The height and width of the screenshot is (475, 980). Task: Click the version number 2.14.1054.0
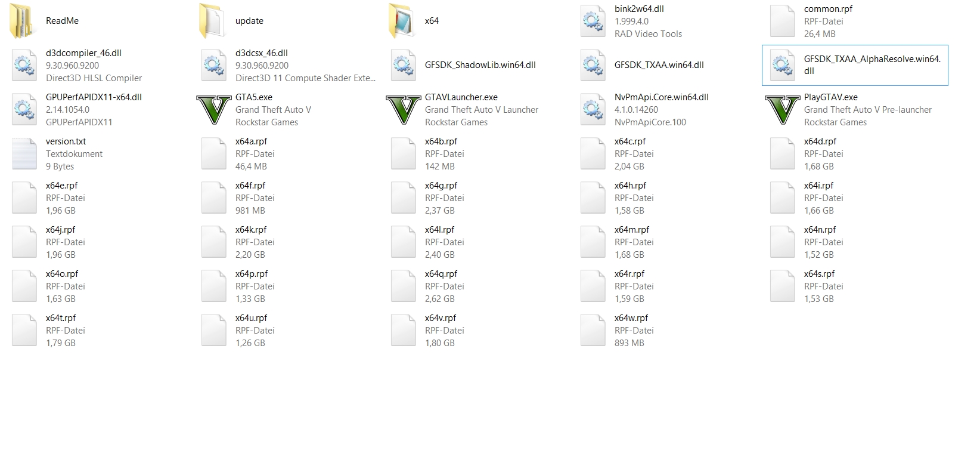[68, 110]
